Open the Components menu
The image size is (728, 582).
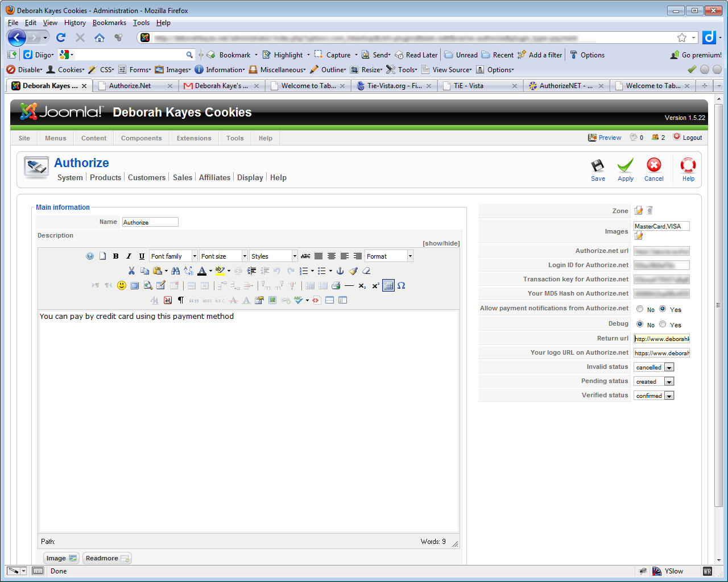(x=141, y=138)
